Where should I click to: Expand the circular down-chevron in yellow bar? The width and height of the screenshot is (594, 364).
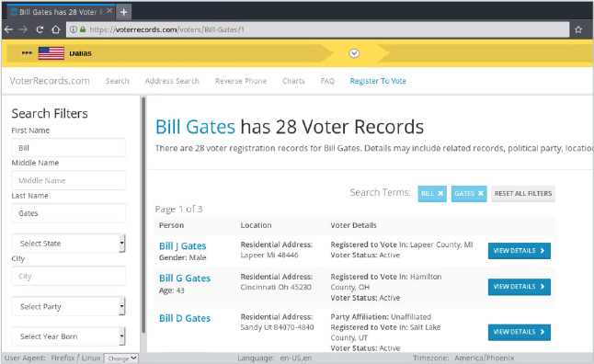tap(354, 53)
